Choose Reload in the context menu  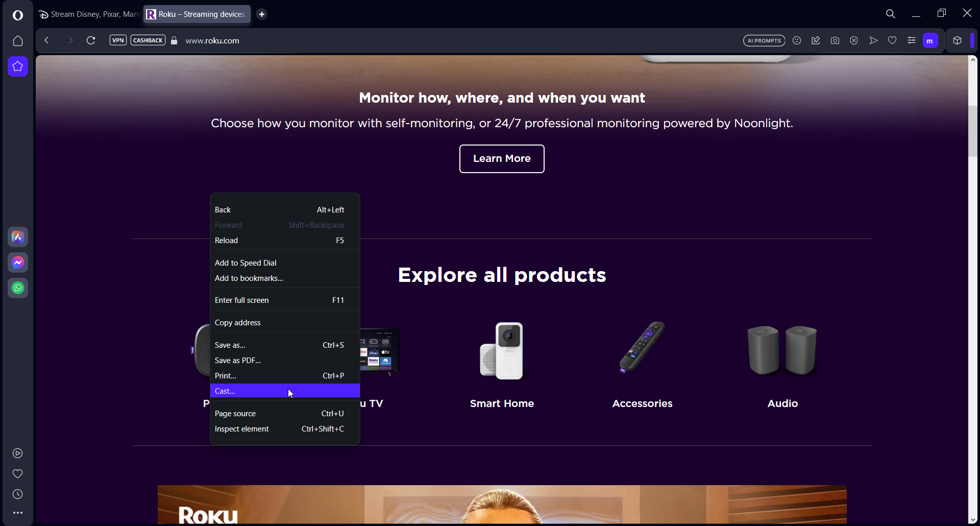pyautogui.click(x=285, y=241)
